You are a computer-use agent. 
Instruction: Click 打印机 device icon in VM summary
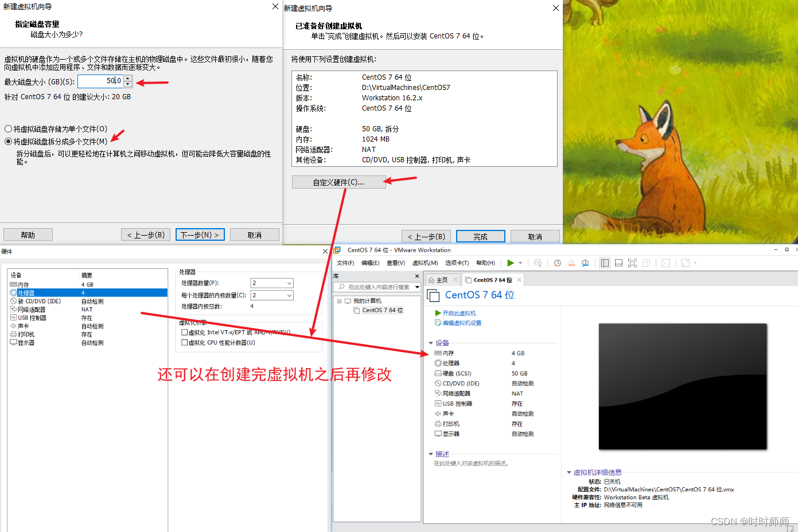(438, 424)
